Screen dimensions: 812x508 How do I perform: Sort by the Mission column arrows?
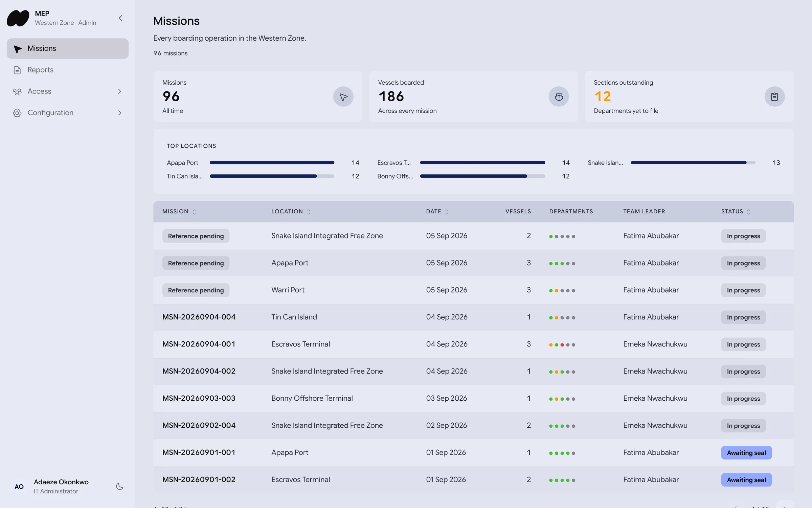point(194,212)
